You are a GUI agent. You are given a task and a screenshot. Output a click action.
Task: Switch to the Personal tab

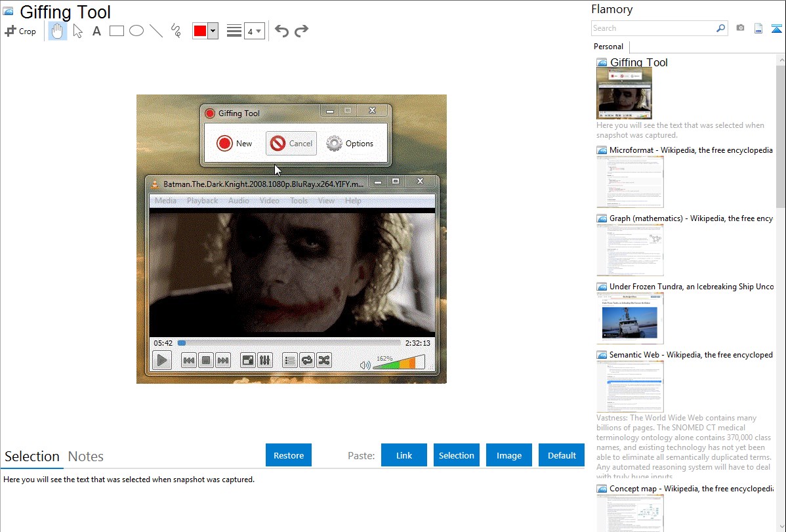tap(609, 47)
